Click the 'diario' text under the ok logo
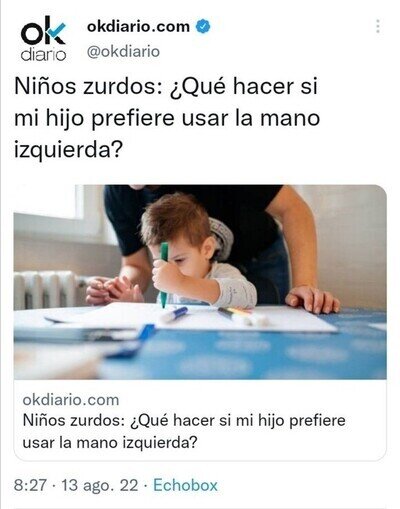 [43, 55]
